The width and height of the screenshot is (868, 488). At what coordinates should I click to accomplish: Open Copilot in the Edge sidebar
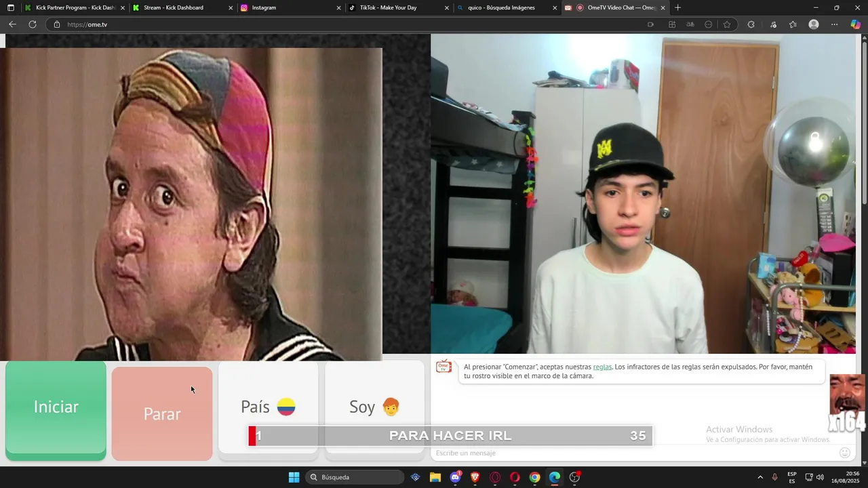tap(856, 24)
